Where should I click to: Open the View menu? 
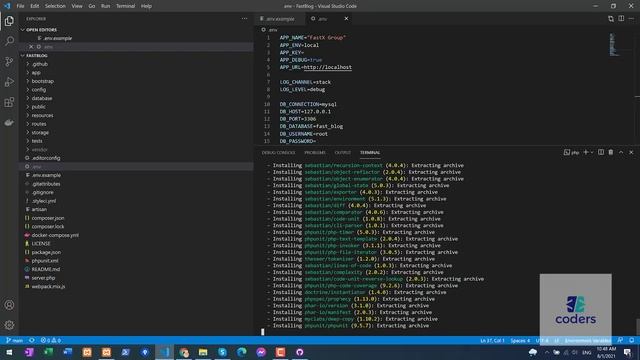coord(77,6)
